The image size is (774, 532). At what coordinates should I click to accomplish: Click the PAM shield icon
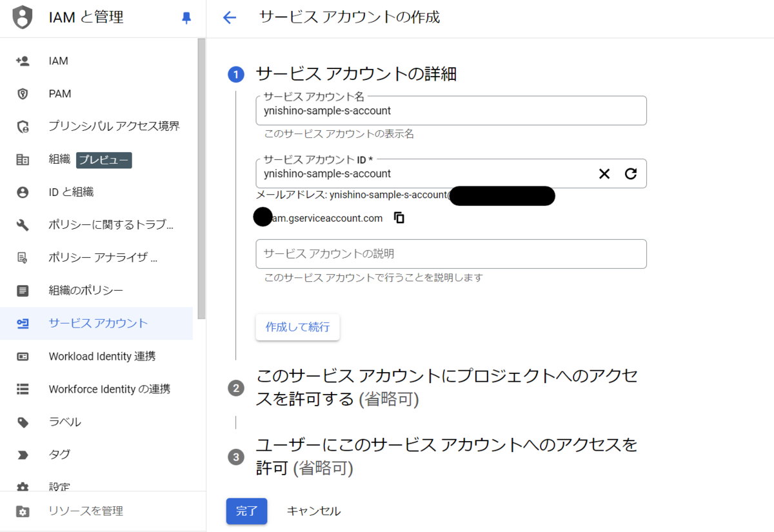click(x=23, y=94)
